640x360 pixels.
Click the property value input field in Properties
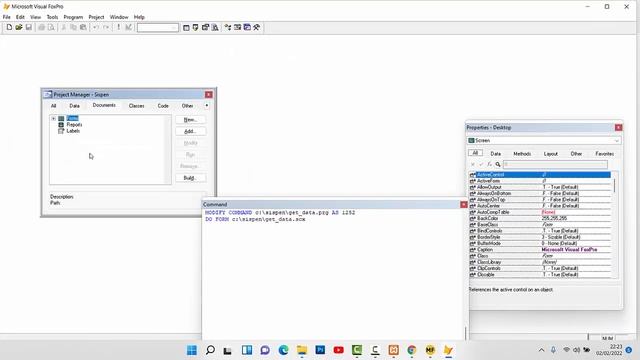click(555, 164)
